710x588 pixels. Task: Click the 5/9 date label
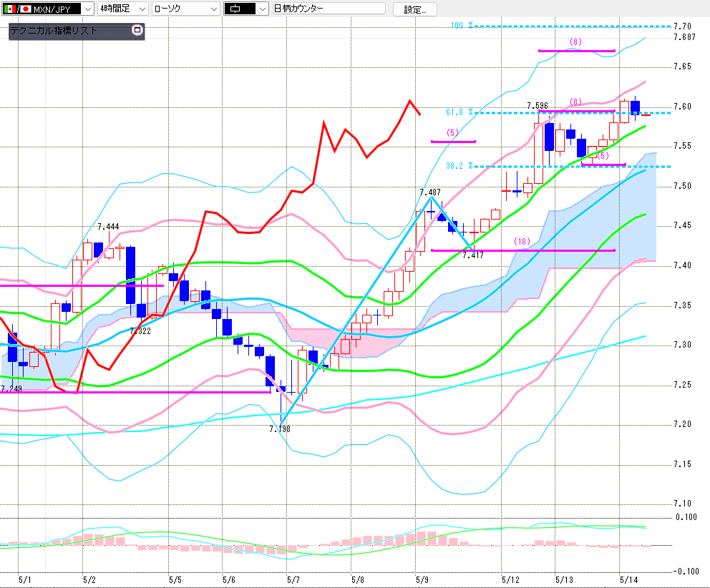tap(422, 580)
